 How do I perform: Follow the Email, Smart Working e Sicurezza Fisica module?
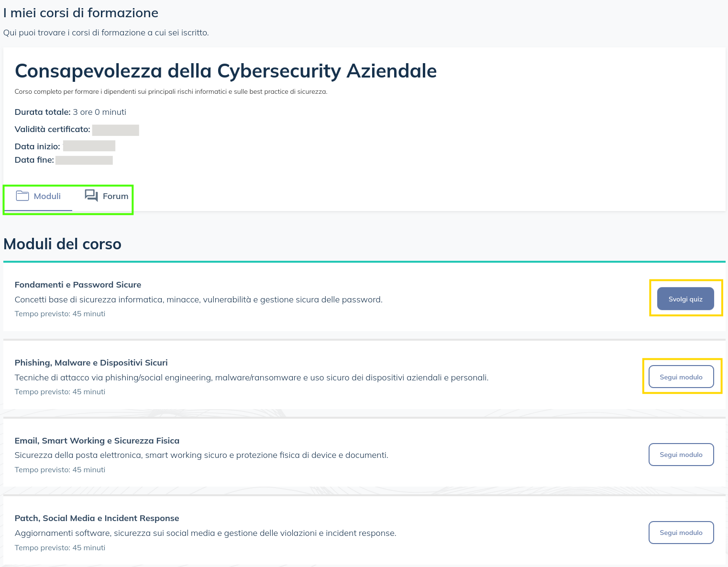tap(681, 454)
